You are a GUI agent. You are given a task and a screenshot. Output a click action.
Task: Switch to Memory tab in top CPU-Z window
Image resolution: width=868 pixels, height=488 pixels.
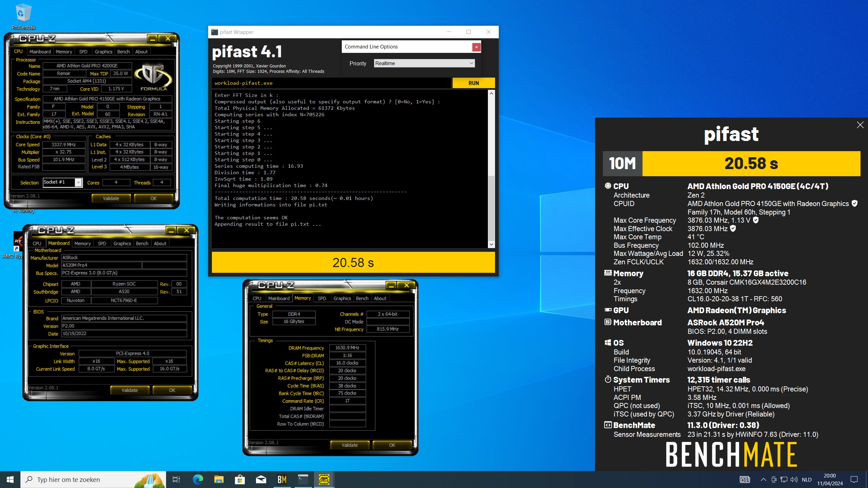[64, 52]
